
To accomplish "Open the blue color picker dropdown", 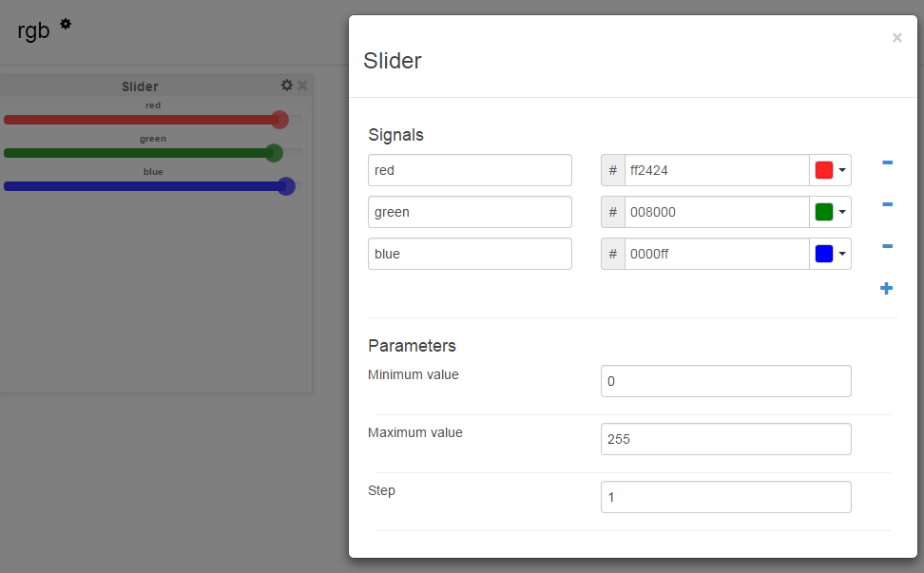I will click(830, 254).
